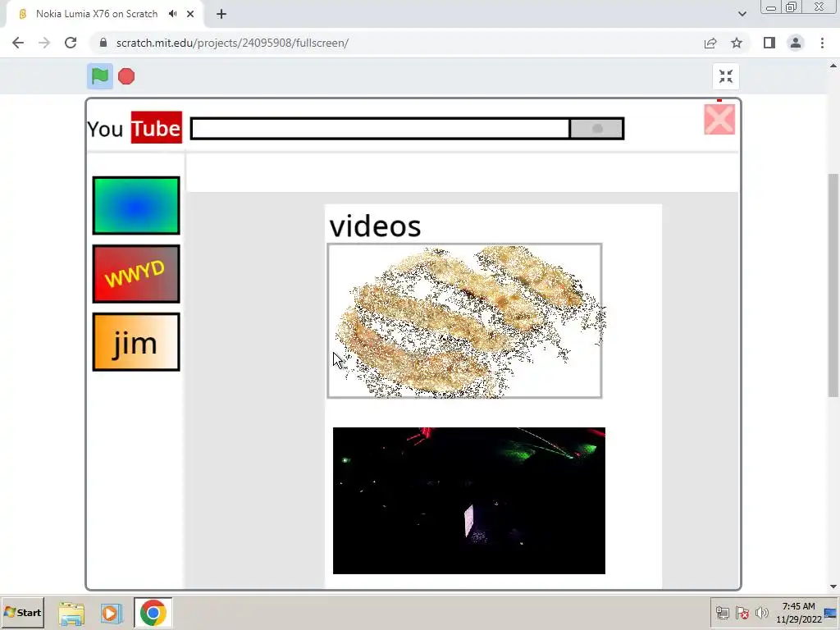Open the network icon in system tray

[x=722, y=613]
